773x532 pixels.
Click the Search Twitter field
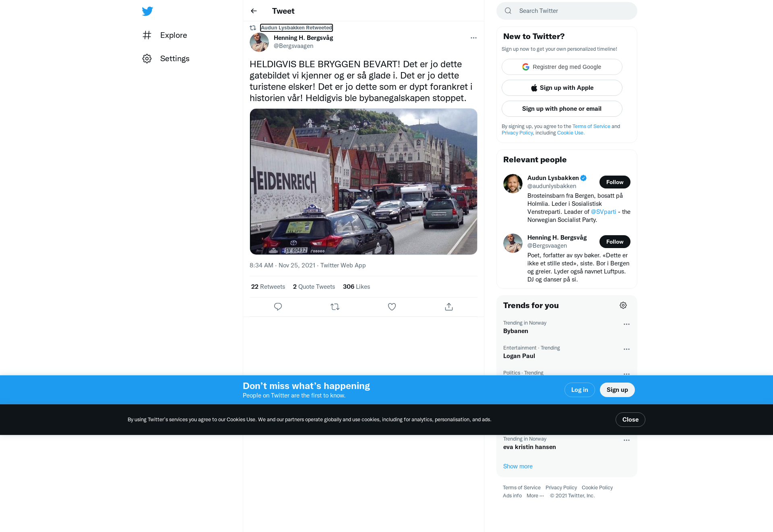pos(567,11)
